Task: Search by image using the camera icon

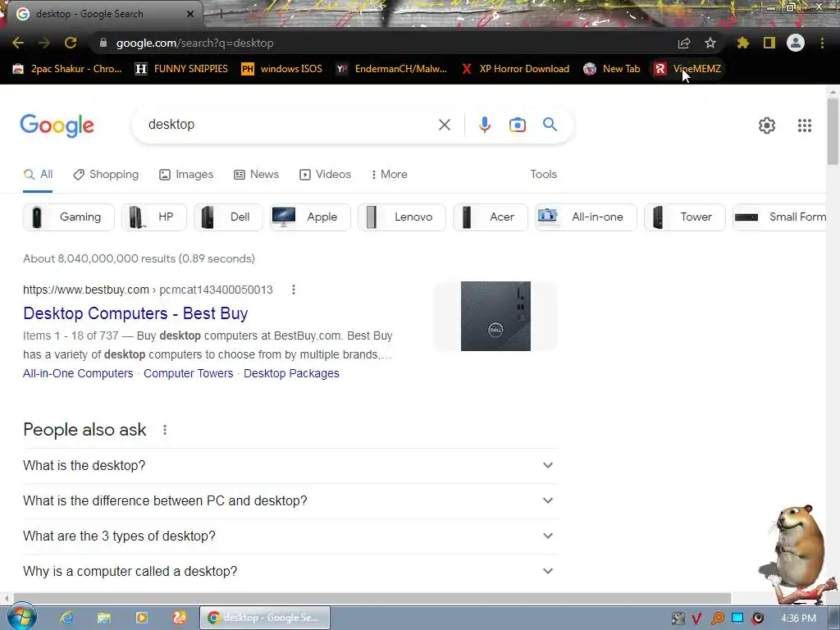Action: (x=517, y=125)
